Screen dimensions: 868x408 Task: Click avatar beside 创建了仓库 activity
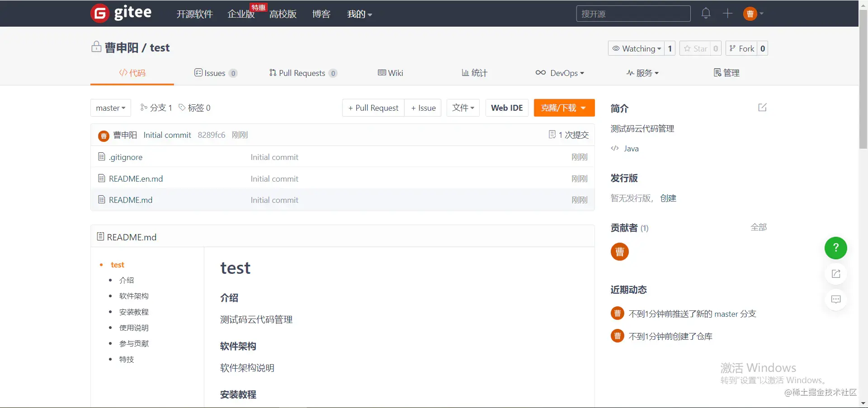pyautogui.click(x=617, y=336)
